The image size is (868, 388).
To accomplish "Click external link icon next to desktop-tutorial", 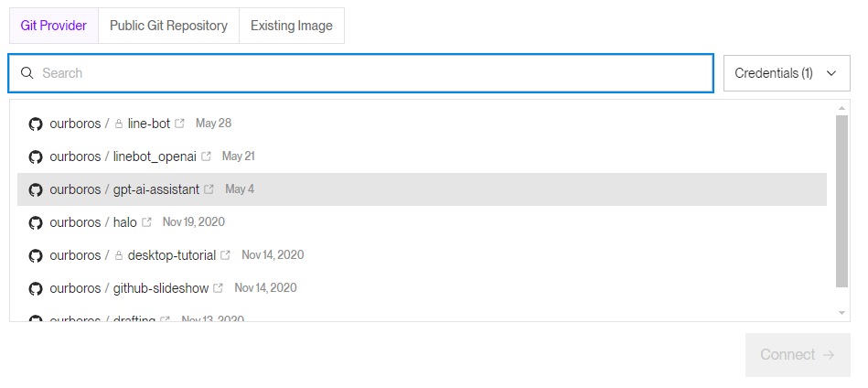I will [225, 255].
